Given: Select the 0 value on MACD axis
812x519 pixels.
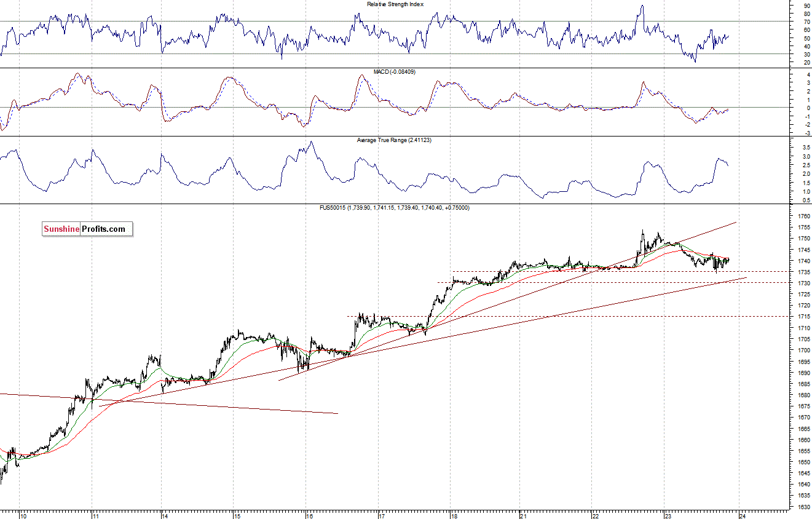Looking at the screenshot, I should (x=808, y=108).
